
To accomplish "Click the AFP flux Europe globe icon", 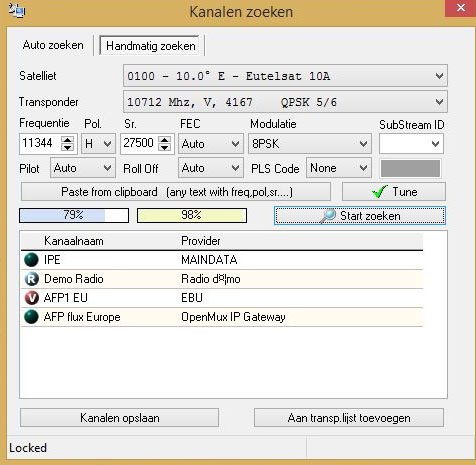I will tap(31, 317).
